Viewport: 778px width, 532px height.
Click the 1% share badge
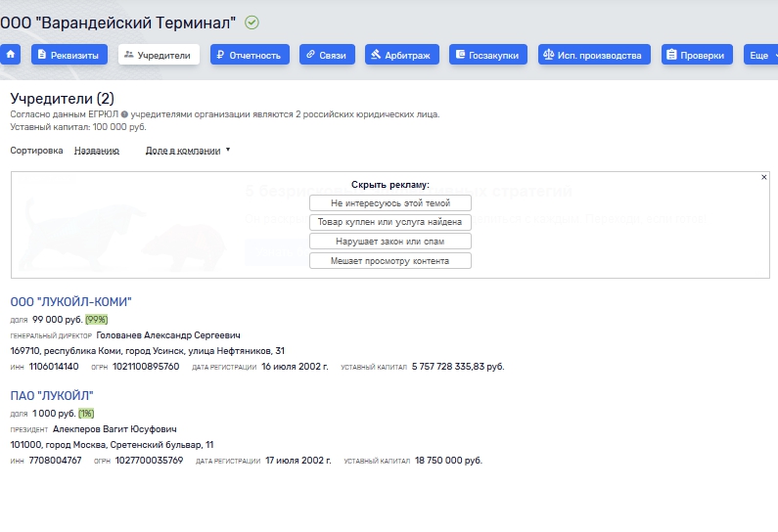[86, 413]
